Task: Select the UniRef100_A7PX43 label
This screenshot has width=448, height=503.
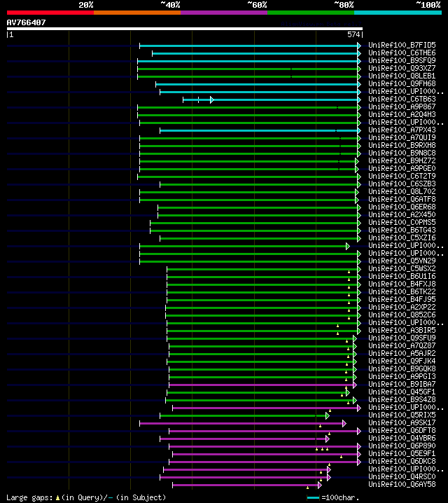Action: point(402,130)
